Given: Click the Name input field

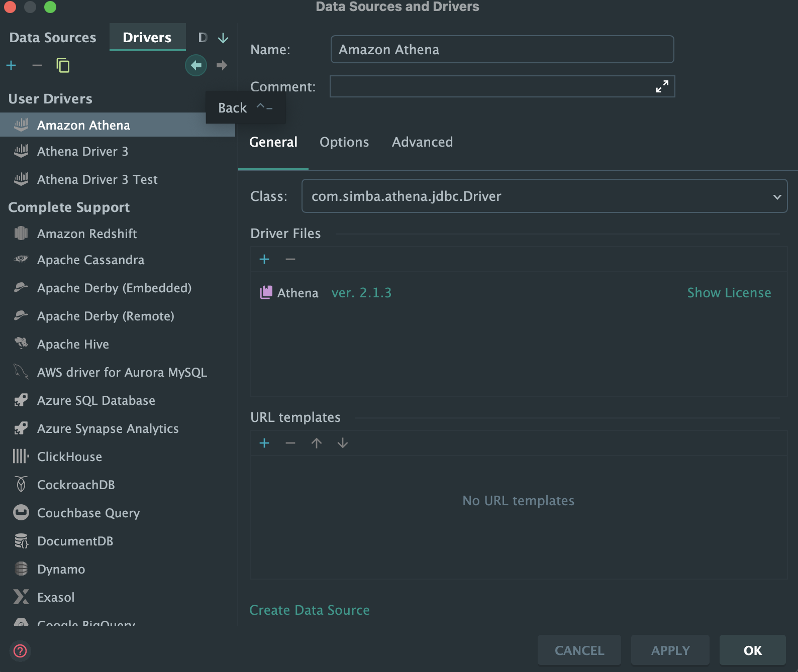Looking at the screenshot, I should pos(503,49).
